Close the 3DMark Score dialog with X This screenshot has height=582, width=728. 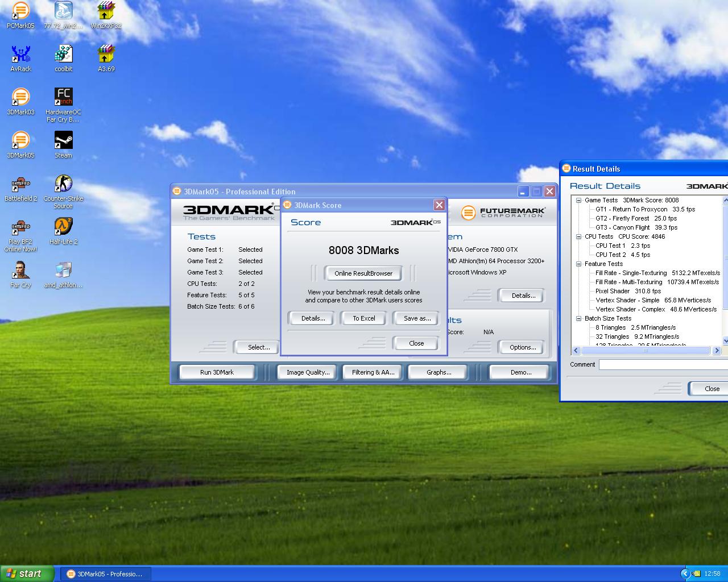[x=439, y=205]
